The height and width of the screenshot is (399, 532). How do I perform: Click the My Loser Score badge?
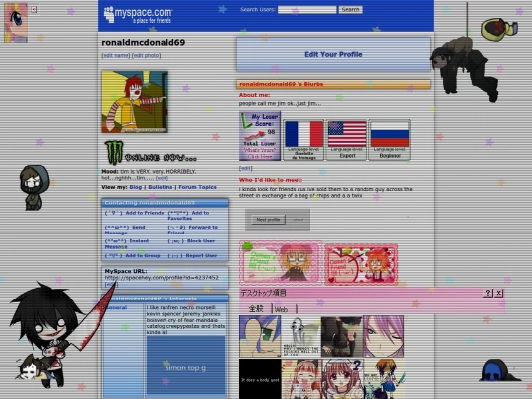(260, 136)
